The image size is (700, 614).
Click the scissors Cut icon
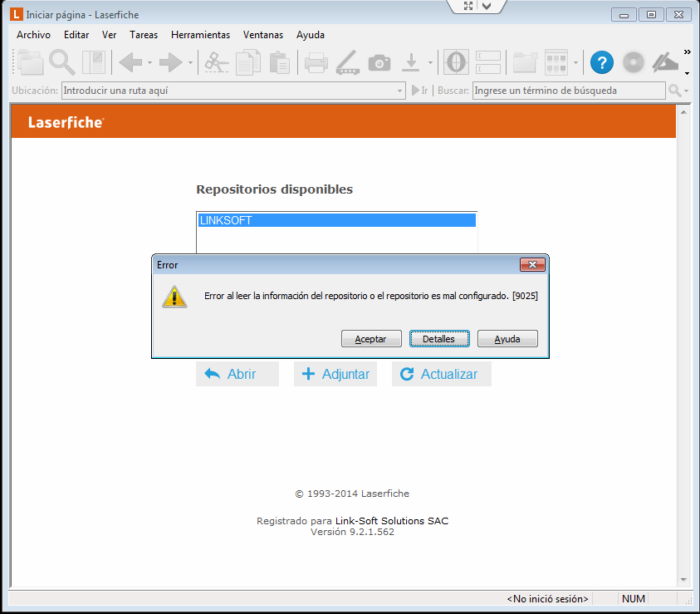(x=217, y=62)
